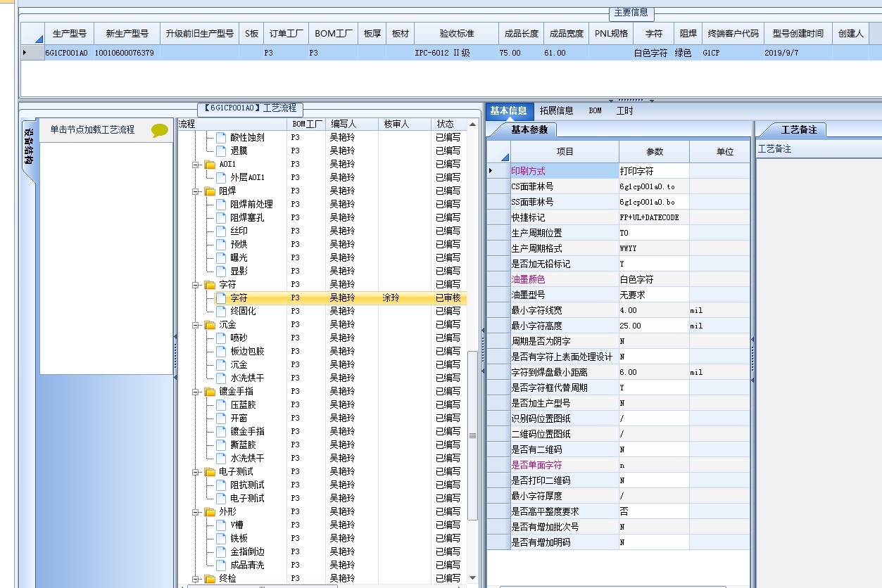Click the tree's horizontal scrollbar at bottom

[x=262, y=585]
